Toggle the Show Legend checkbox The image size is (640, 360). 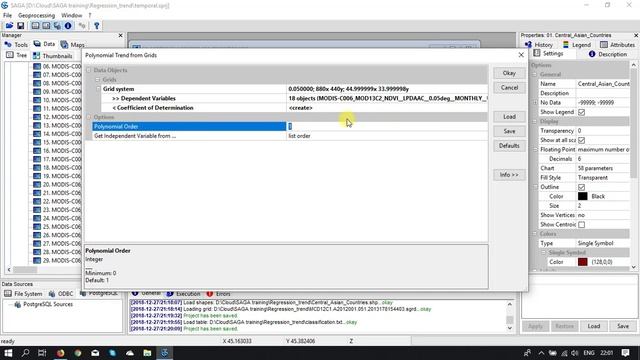click(581, 112)
